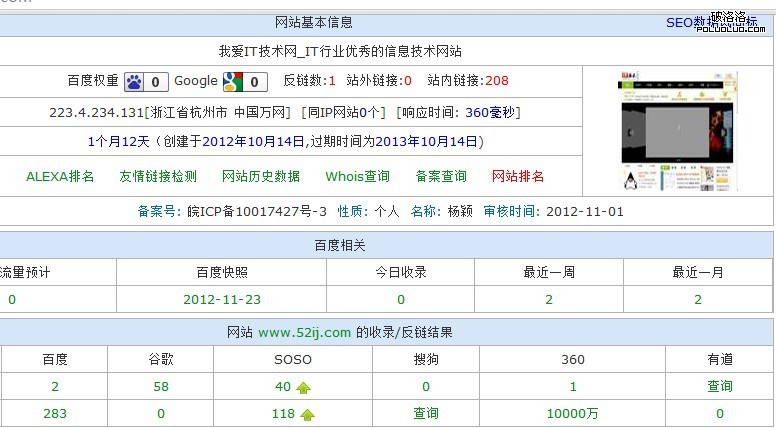Click 查询 in the 有道 column

click(x=720, y=386)
